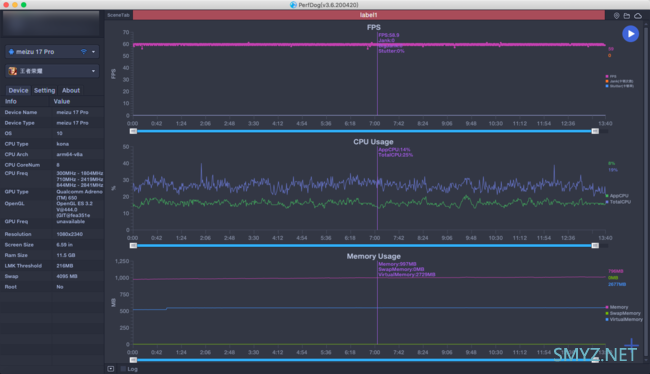Click right handle of CPU Usage range slider
Viewport: 650px width, 374px height.
click(x=595, y=245)
